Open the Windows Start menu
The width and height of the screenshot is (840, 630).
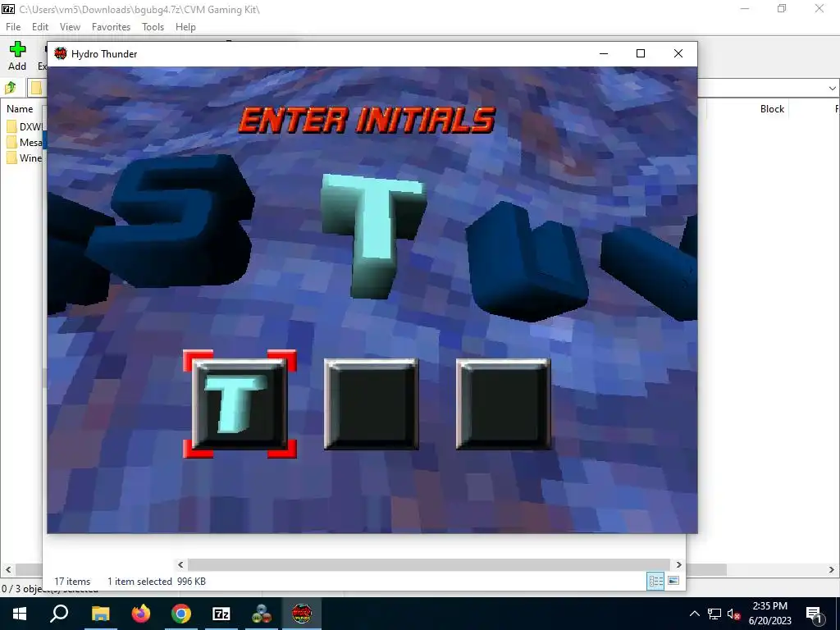20,614
